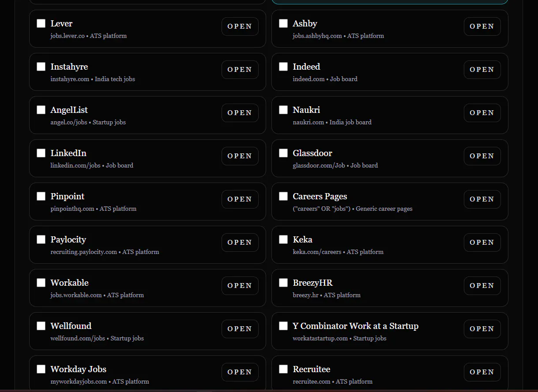Click OPEN on the Glassdoor card
Viewport: 538px width, 392px height.
482,156
